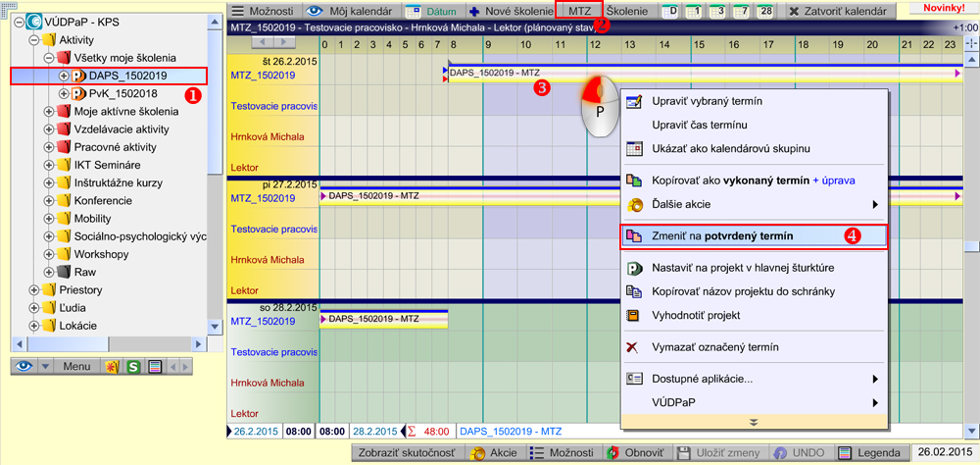The image size is (980, 465).
Task: Expand the Priestory tree node
Action: click(35, 289)
